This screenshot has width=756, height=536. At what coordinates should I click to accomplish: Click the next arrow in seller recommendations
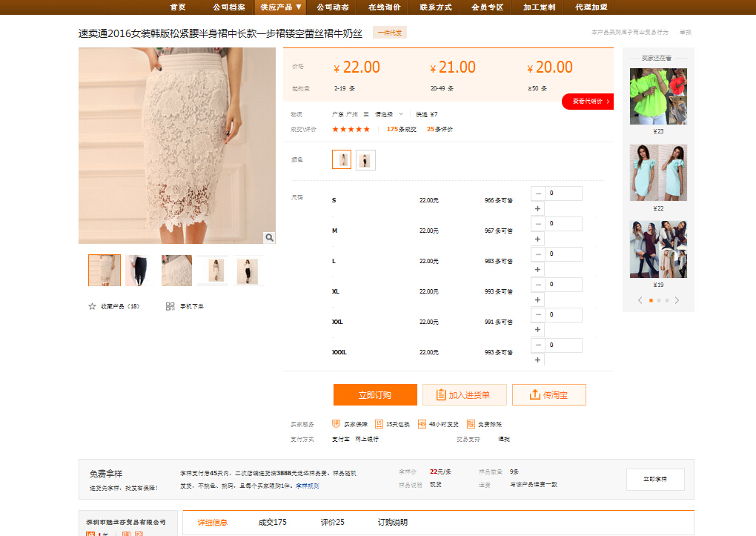pyautogui.click(x=676, y=300)
